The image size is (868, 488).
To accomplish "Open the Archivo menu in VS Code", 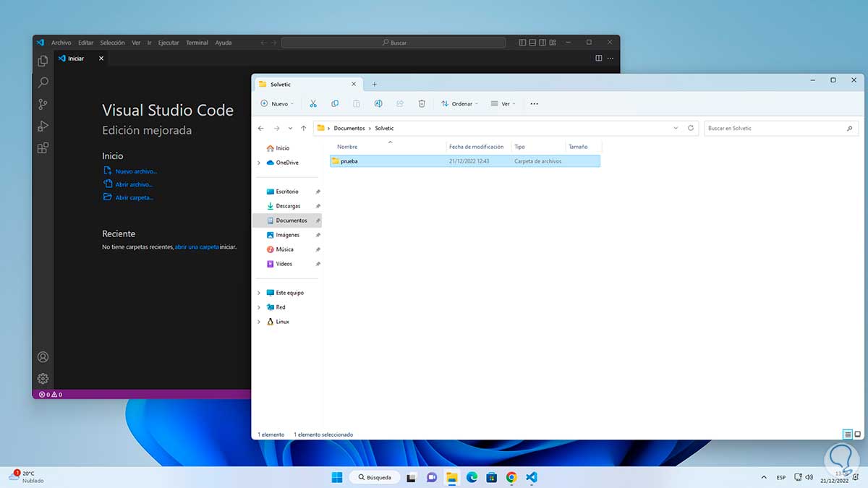I will click(x=61, y=43).
